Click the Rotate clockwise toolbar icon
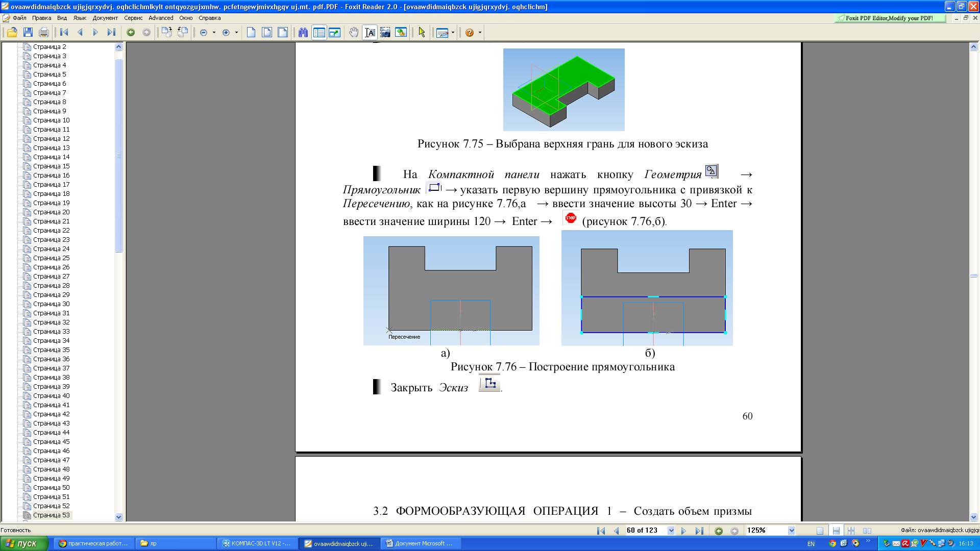 [x=167, y=32]
